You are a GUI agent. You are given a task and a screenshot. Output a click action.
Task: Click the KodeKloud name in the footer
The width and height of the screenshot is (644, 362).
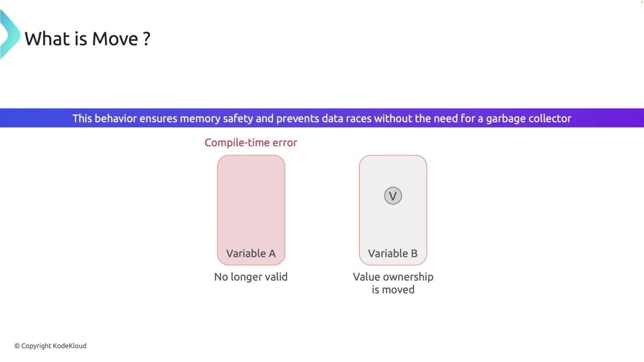[69, 346]
